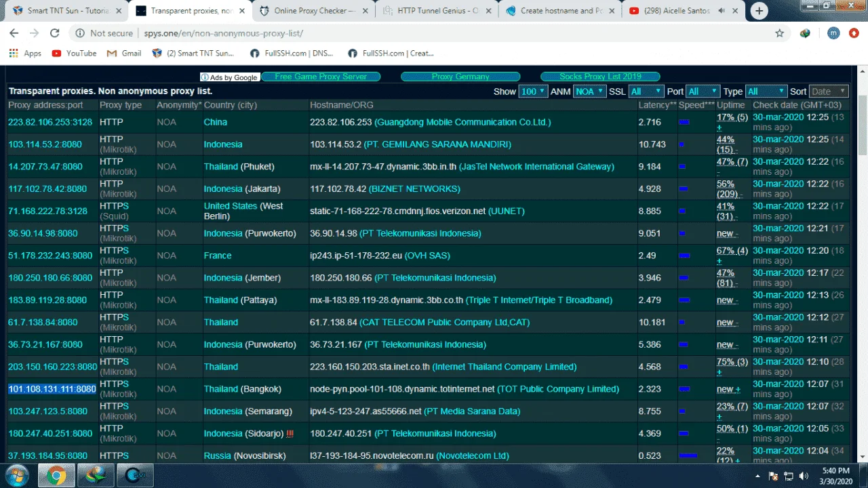Open the China country link
This screenshot has height=488, width=868.
coord(215,122)
